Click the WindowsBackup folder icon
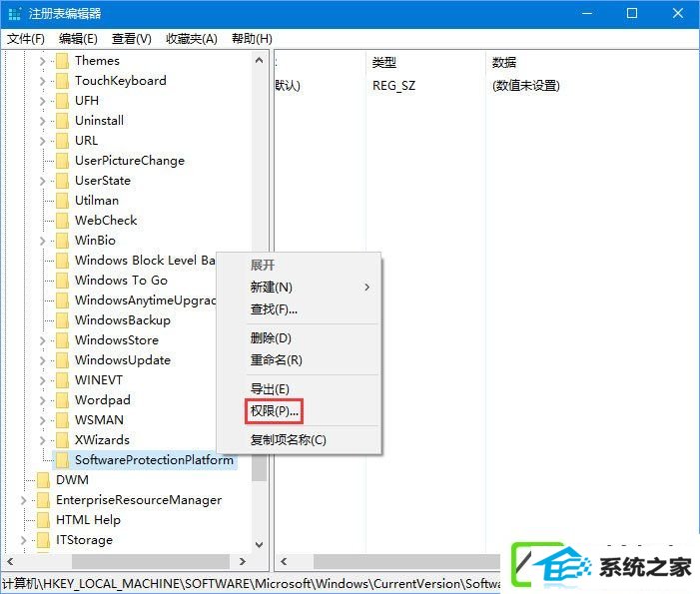Image resolution: width=700 pixels, height=594 pixels. click(x=62, y=320)
